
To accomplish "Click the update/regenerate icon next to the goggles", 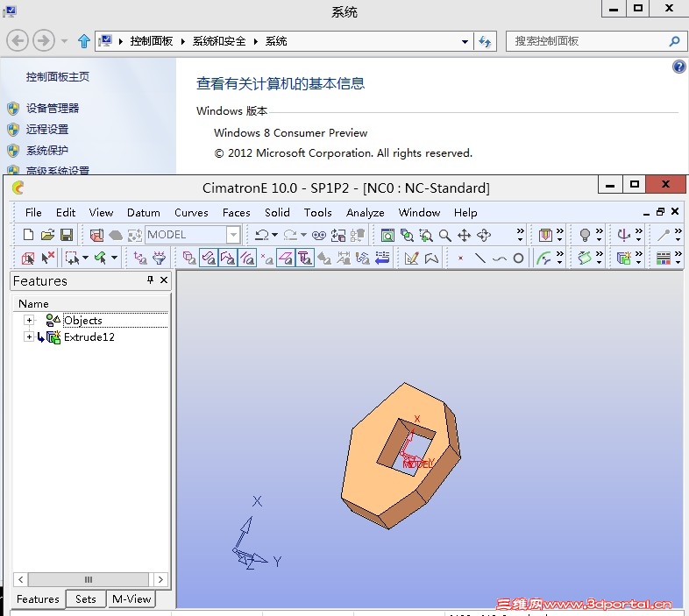I will pos(337,236).
